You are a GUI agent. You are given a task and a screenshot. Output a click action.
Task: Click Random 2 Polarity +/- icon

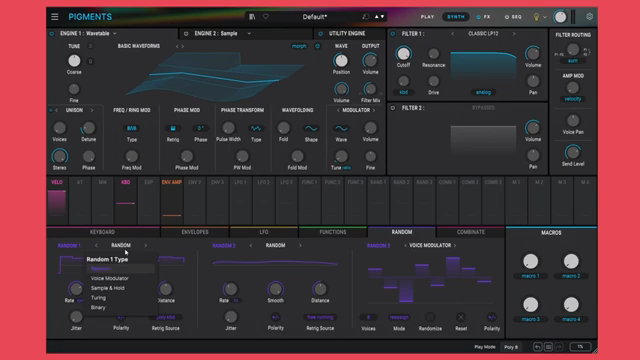point(276,317)
